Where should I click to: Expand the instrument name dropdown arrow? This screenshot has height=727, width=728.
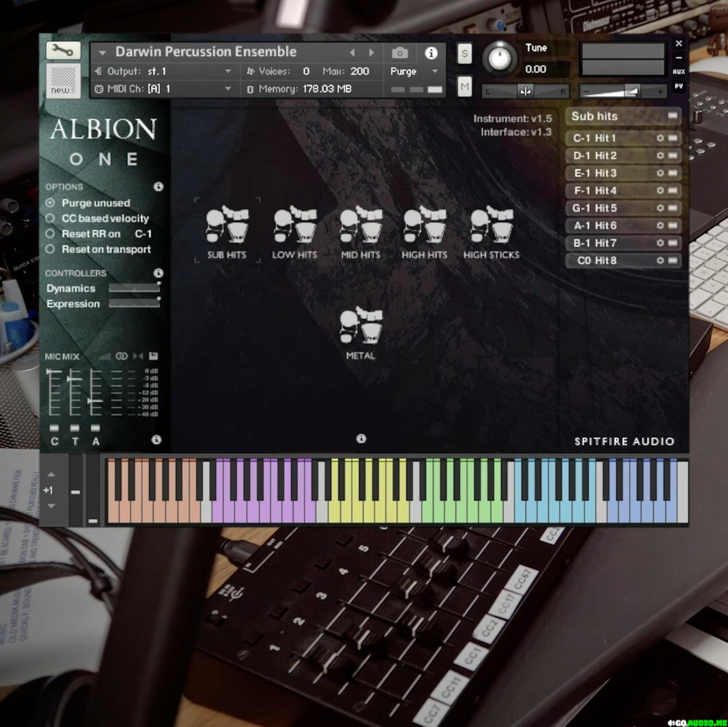[103, 53]
